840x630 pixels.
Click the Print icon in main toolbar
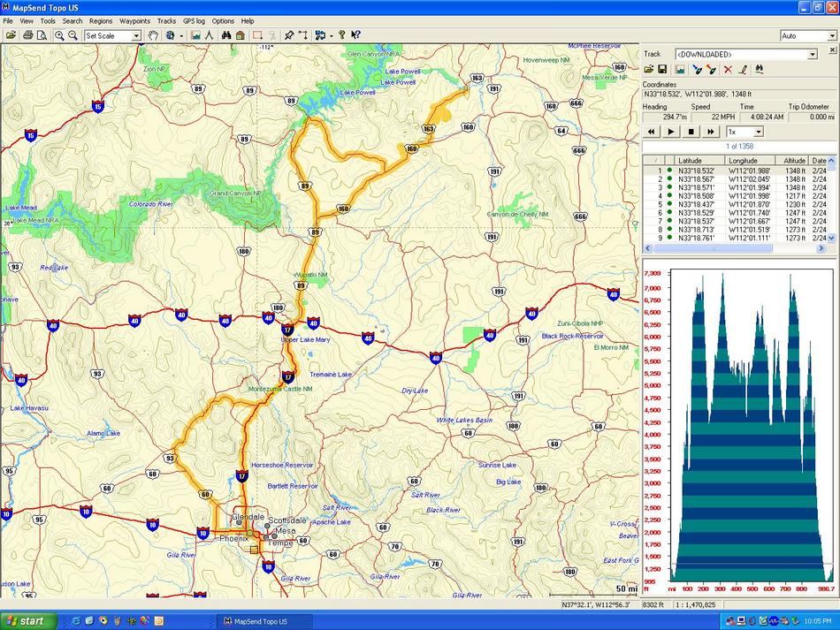coord(28,35)
